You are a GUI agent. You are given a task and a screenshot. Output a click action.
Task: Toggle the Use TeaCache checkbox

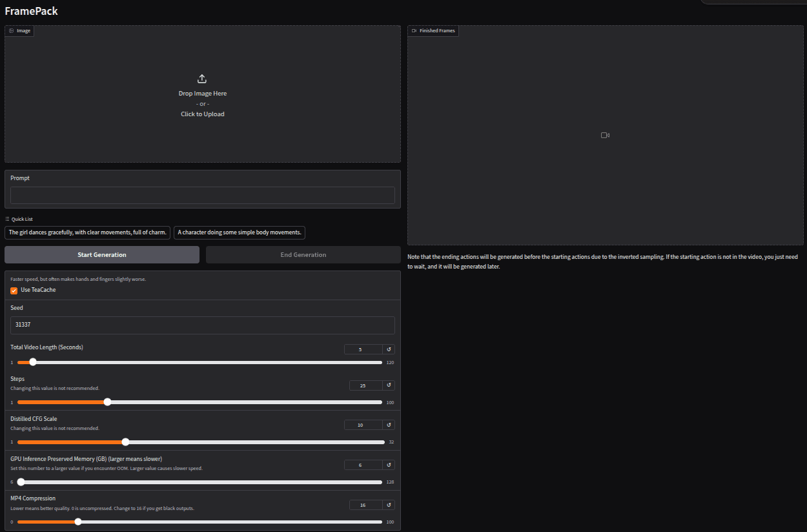(x=14, y=291)
